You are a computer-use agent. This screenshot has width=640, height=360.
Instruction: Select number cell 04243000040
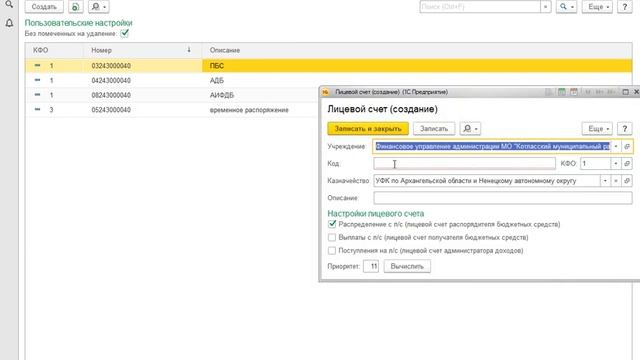[111, 80]
